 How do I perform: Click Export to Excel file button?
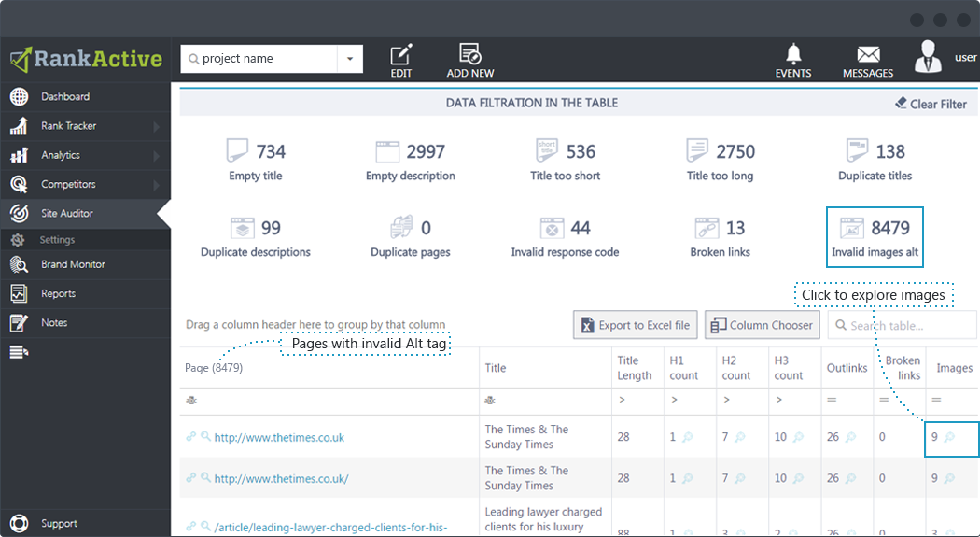(x=636, y=325)
